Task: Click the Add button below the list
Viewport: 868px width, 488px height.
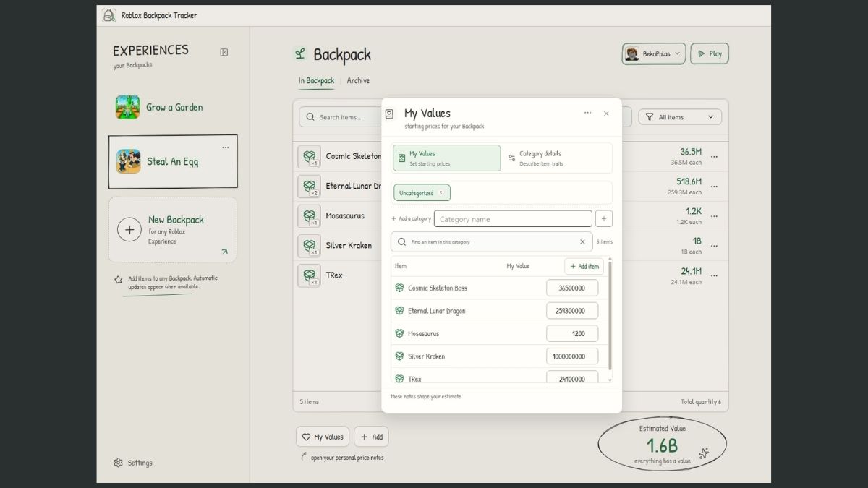Action: tap(371, 437)
